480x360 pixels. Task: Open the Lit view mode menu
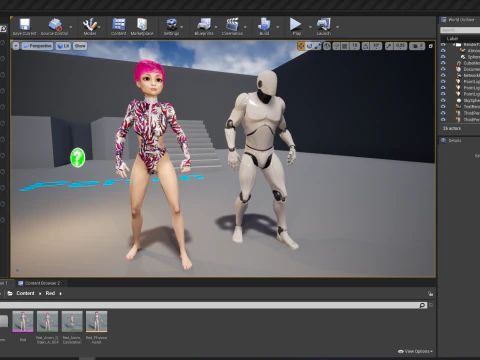63,46
